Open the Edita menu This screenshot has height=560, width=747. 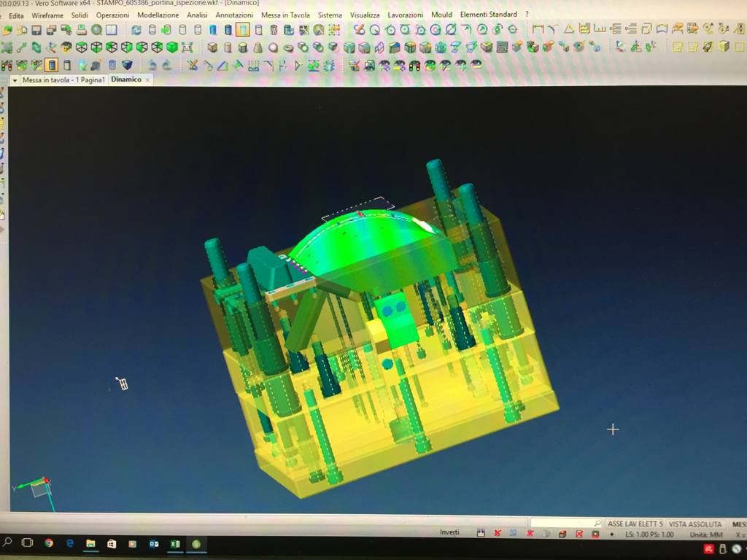[16, 16]
